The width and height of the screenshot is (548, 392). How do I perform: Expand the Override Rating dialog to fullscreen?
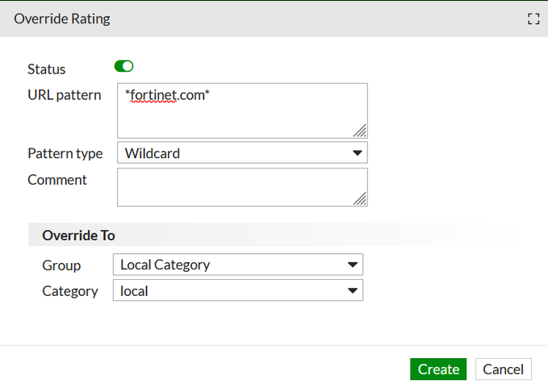point(533,19)
